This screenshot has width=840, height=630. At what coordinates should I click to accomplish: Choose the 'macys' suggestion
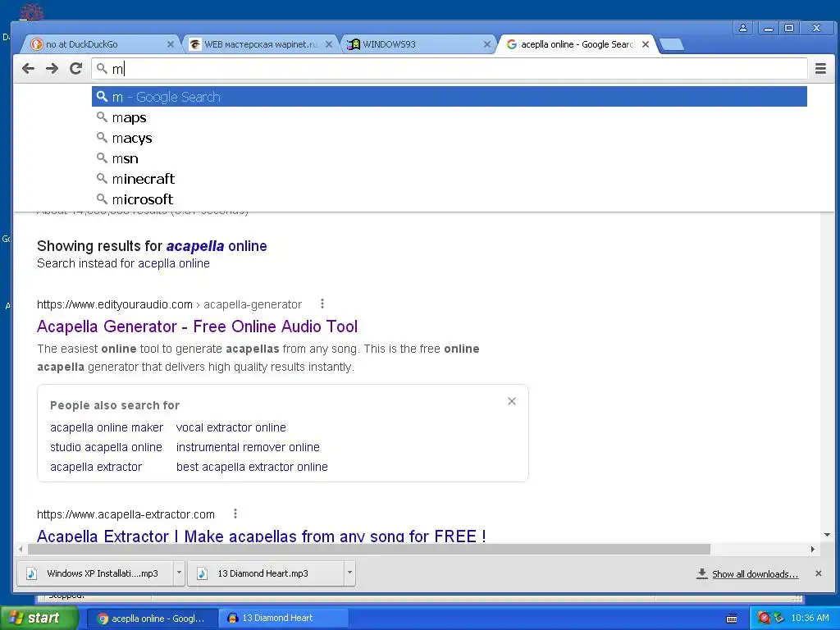click(450, 138)
